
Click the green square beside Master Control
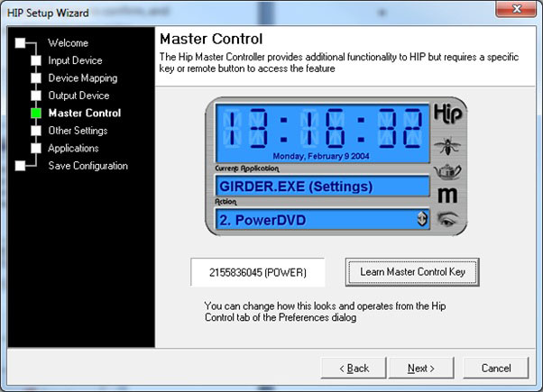[x=36, y=114]
